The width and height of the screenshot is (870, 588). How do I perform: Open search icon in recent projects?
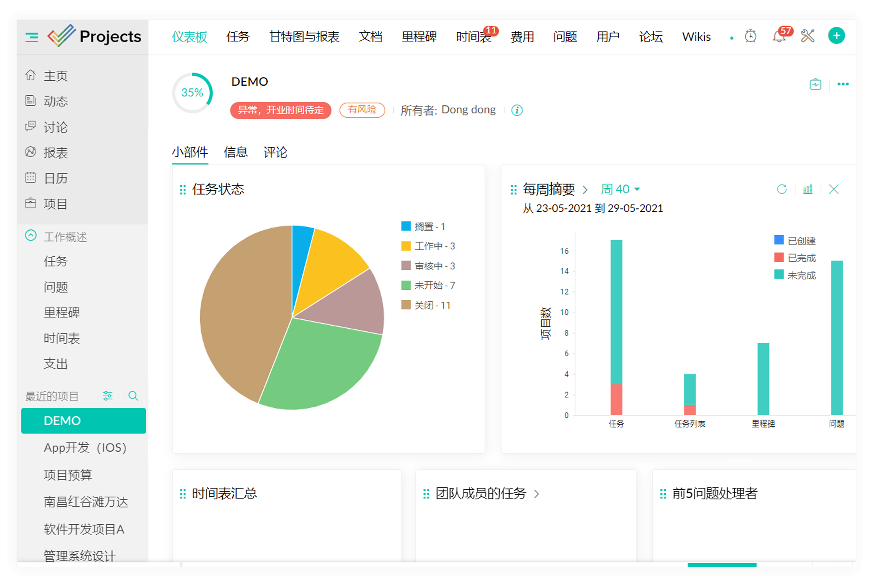133,396
